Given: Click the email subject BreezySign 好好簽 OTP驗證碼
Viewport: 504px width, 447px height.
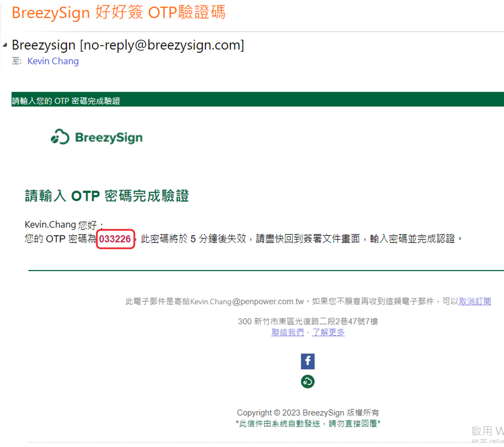Looking at the screenshot, I should click(119, 12).
